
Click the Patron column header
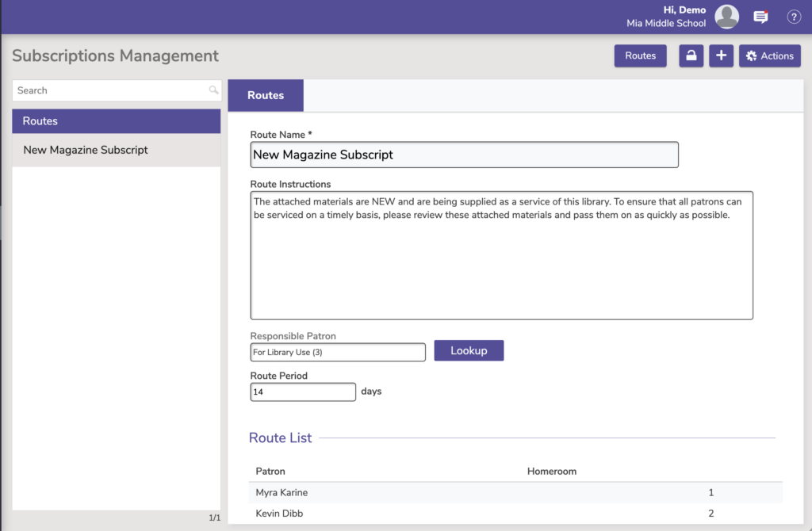[270, 471]
